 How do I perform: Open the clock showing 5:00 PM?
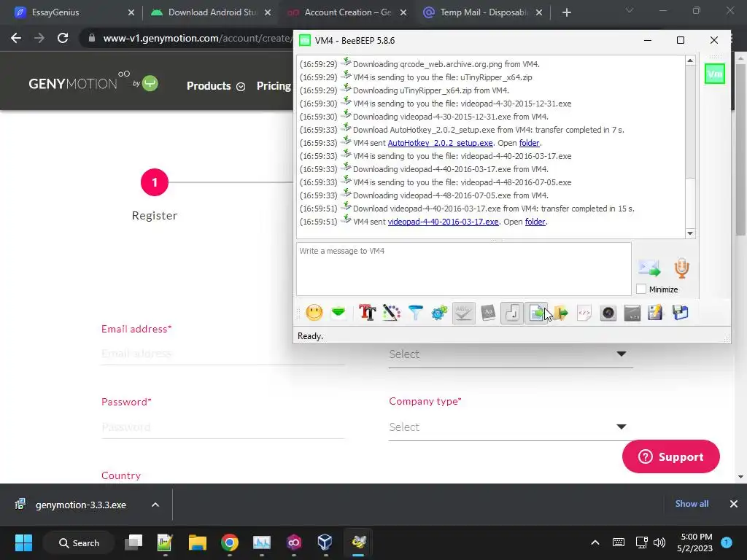click(x=694, y=542)
